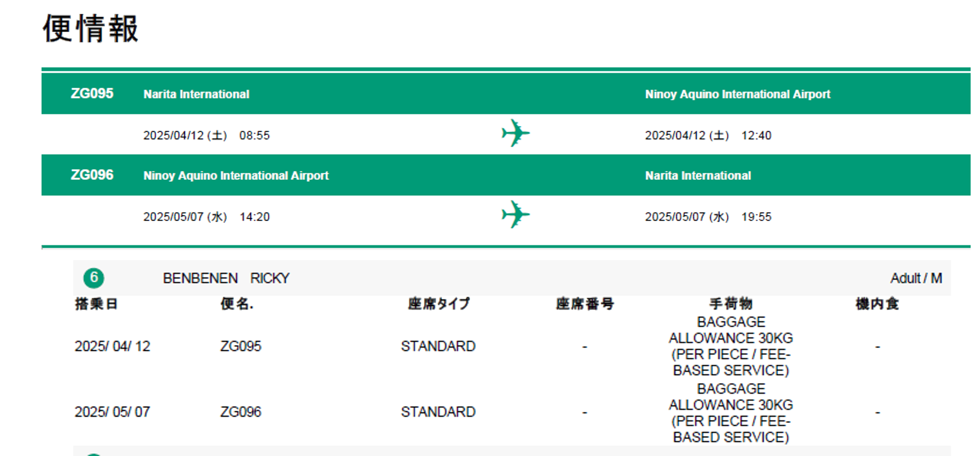Click the baggage allowance text for ZG095

pos(731,346)
